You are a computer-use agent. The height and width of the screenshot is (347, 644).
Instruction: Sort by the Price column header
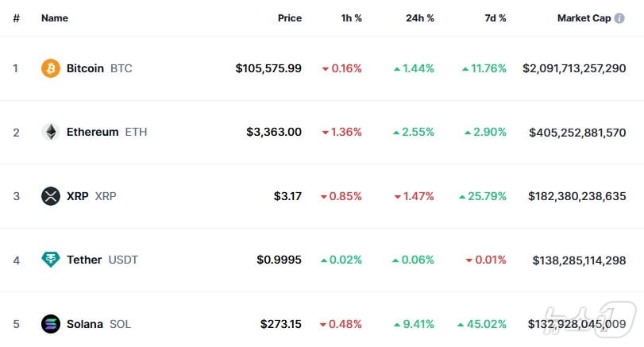coord(290,18)
